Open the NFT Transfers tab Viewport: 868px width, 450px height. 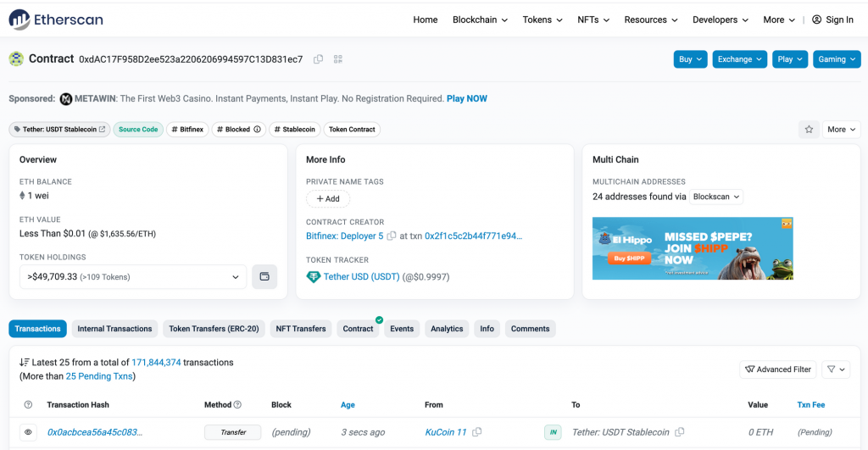[301, 329]
